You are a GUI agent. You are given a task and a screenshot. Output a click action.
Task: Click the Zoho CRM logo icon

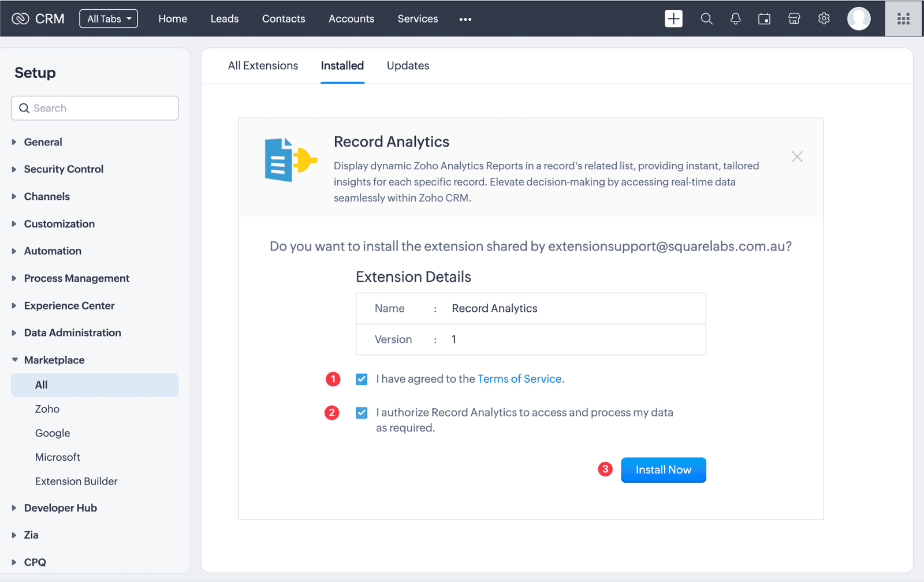point(20,19)
